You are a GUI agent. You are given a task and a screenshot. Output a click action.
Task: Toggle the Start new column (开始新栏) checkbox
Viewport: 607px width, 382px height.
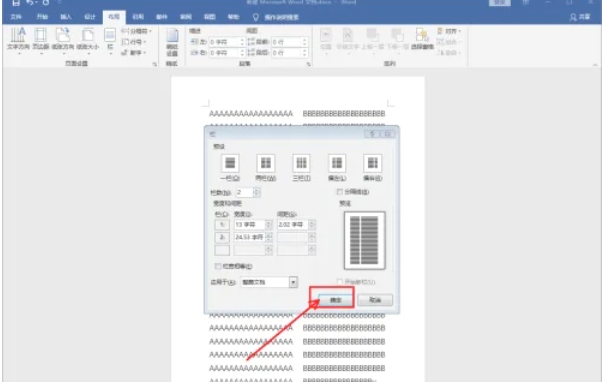click(340, 282)
